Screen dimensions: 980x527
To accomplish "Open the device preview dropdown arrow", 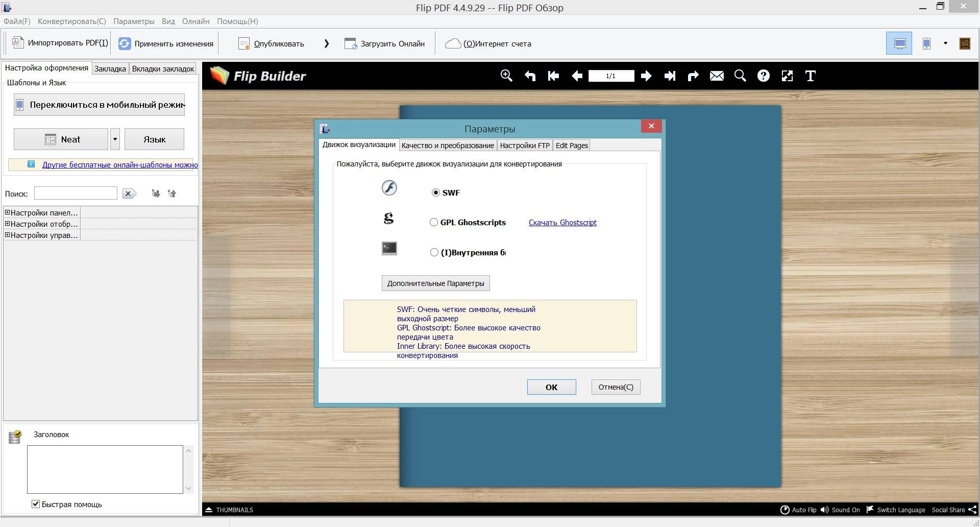I will [945, 43].
